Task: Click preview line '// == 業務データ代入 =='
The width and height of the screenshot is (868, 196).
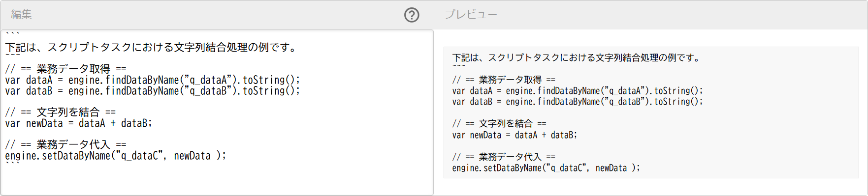Action: pyautogui.click(x=504, y=157)
